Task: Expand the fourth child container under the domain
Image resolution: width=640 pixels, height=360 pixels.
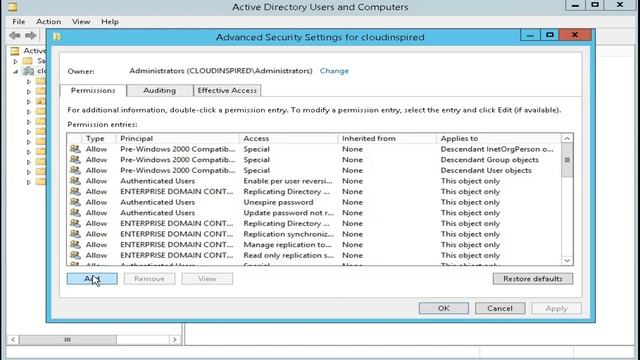Action: pyautogui.click(x=29, y=112)
